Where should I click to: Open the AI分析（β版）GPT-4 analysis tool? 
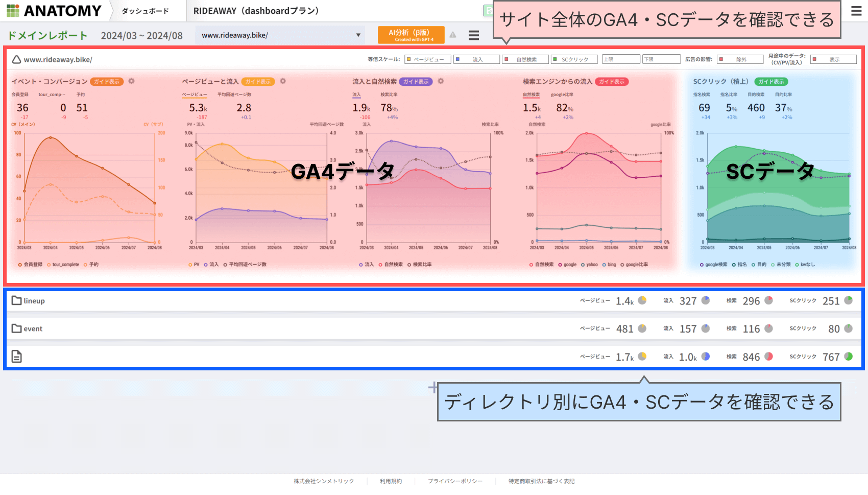(x=411, y=35)
